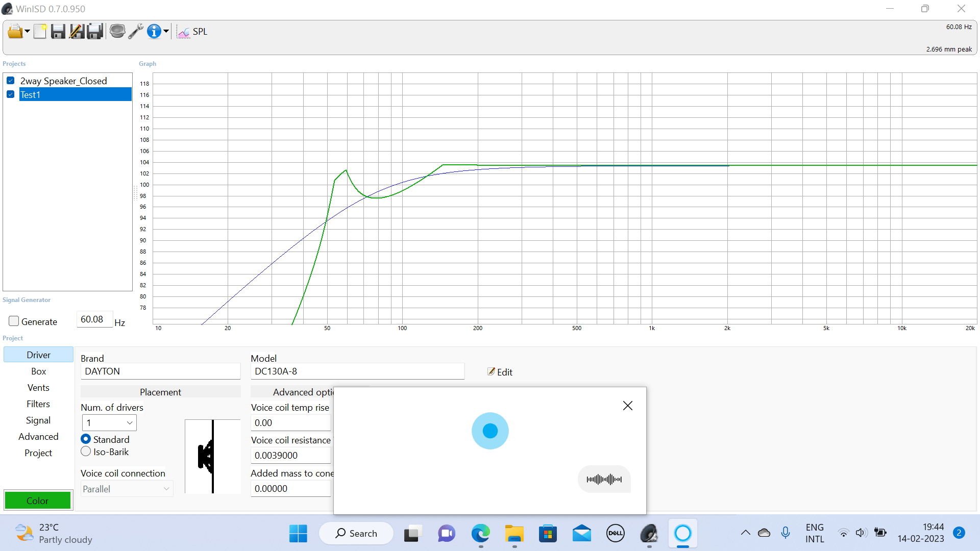The image size is (980, 551).
Task: Click Save All multiple floppies icon
Action: point(95,32)
